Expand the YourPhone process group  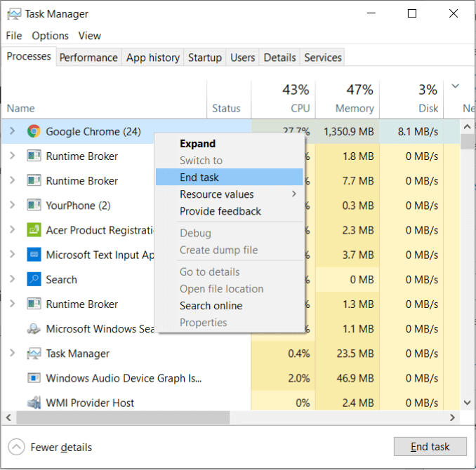point(12,206)
